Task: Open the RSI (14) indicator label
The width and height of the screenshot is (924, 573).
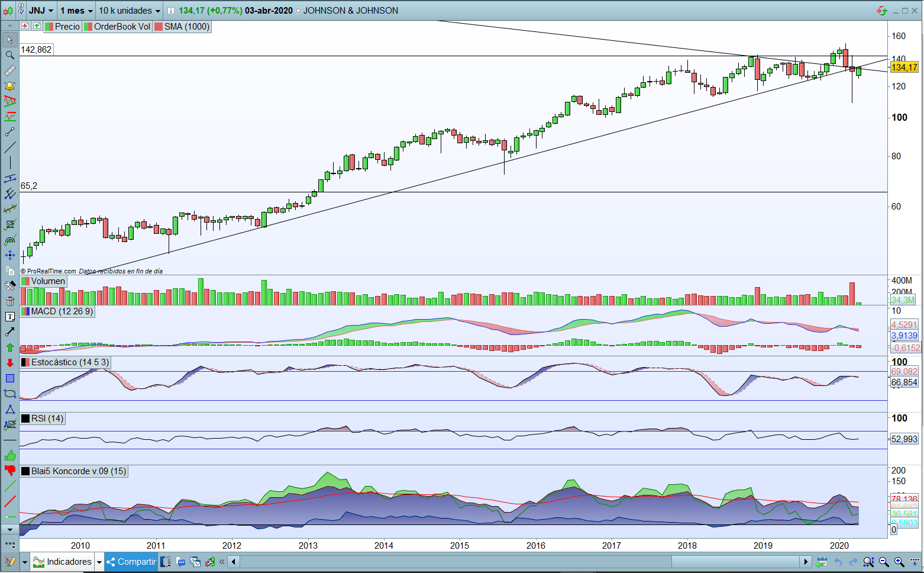Action: pos(43,419)
